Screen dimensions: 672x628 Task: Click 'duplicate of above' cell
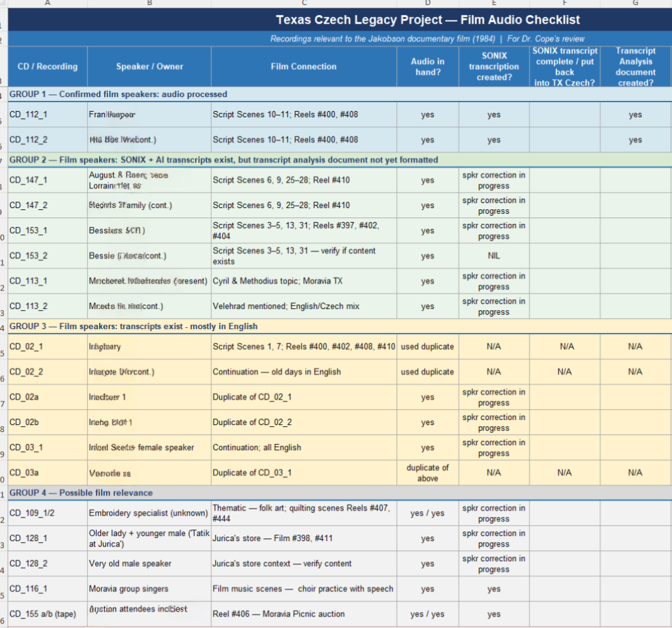(428, 473)
